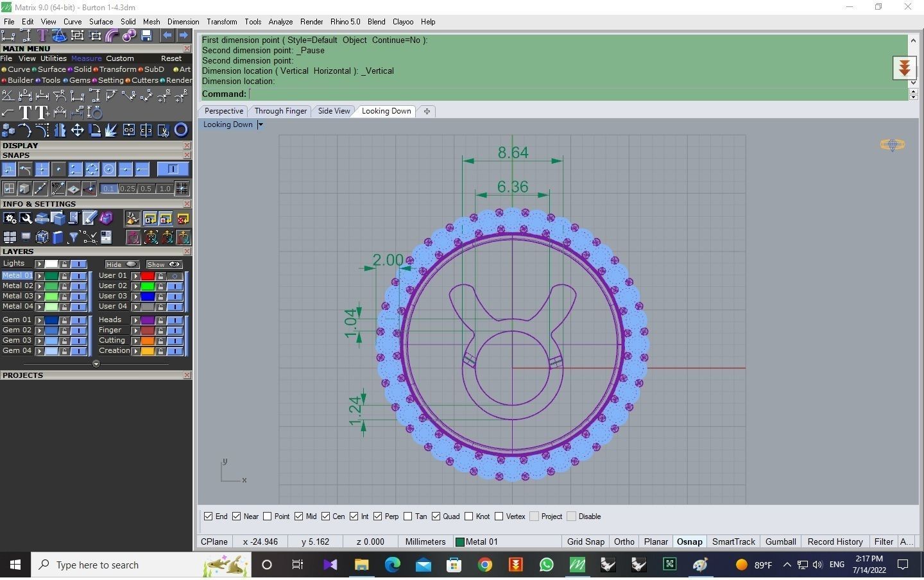Screen dimensions: 924x580
Task: Toggle the Near osnap checkbox
Action: pos(237,516)
